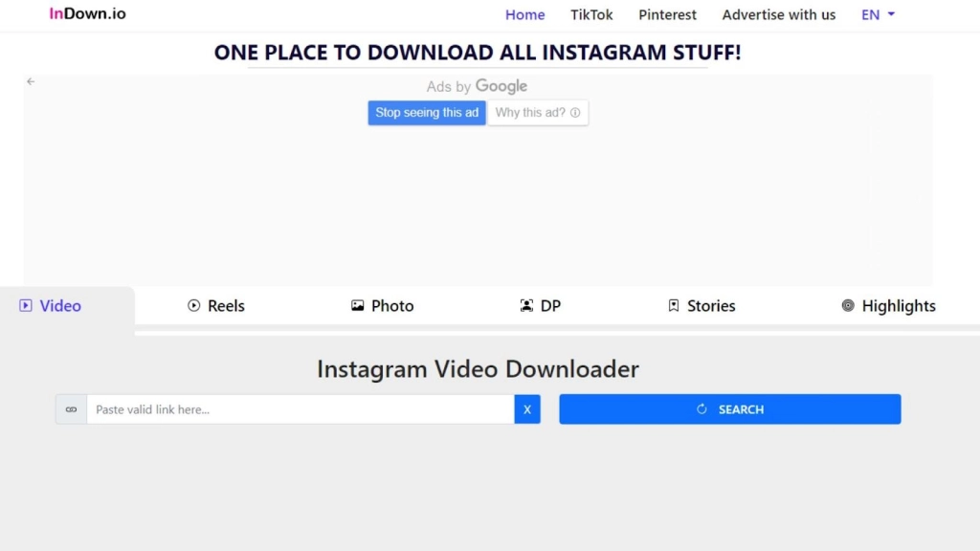
Task: Focus the Paste valid link field
Action: pos(301,409)
